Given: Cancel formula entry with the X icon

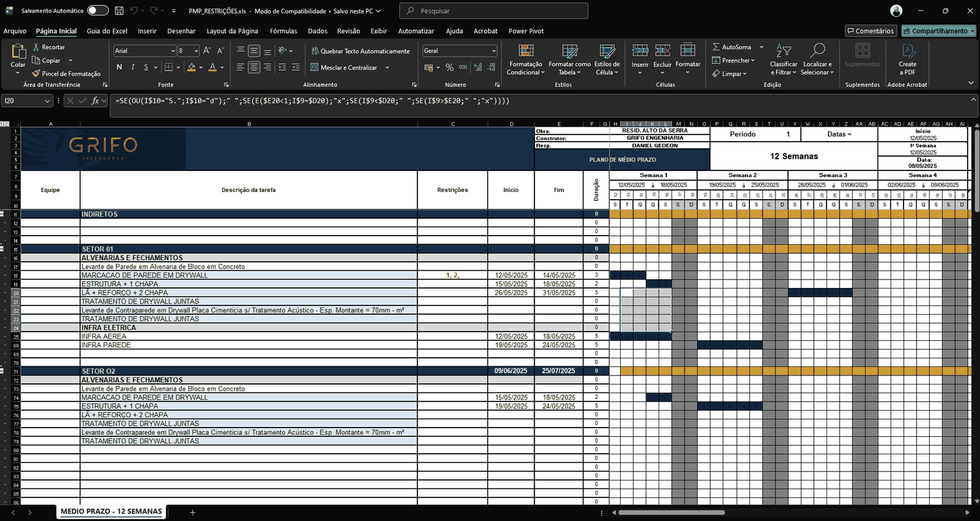Looking at the screenshot, I should point(70,101).
